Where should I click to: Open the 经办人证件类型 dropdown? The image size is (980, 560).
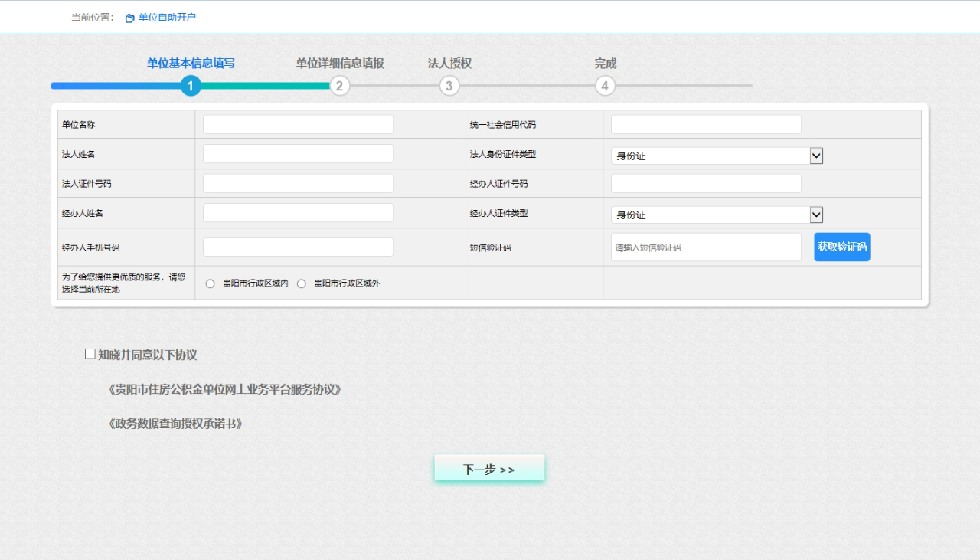[717, 215]
